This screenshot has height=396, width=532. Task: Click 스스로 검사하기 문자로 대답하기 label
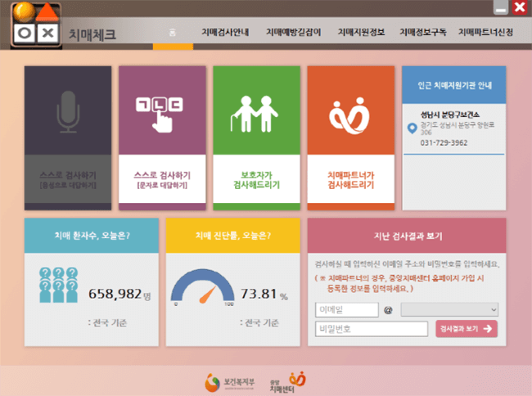click(162, 180)
